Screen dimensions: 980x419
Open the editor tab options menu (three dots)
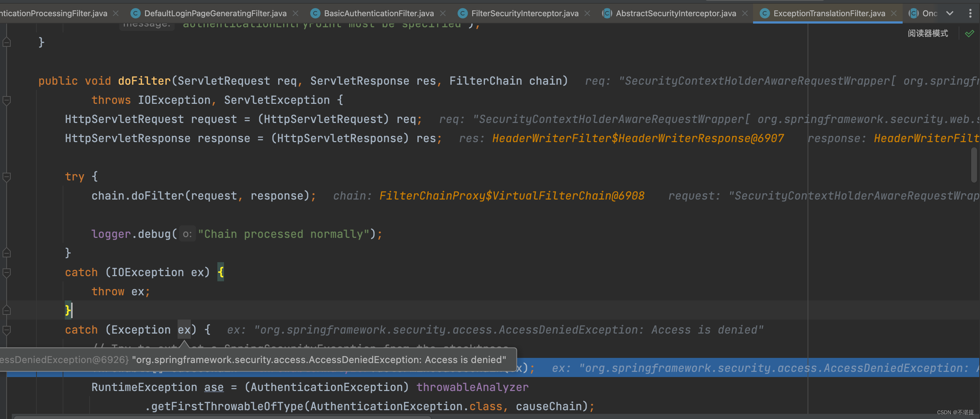(970, 13)
